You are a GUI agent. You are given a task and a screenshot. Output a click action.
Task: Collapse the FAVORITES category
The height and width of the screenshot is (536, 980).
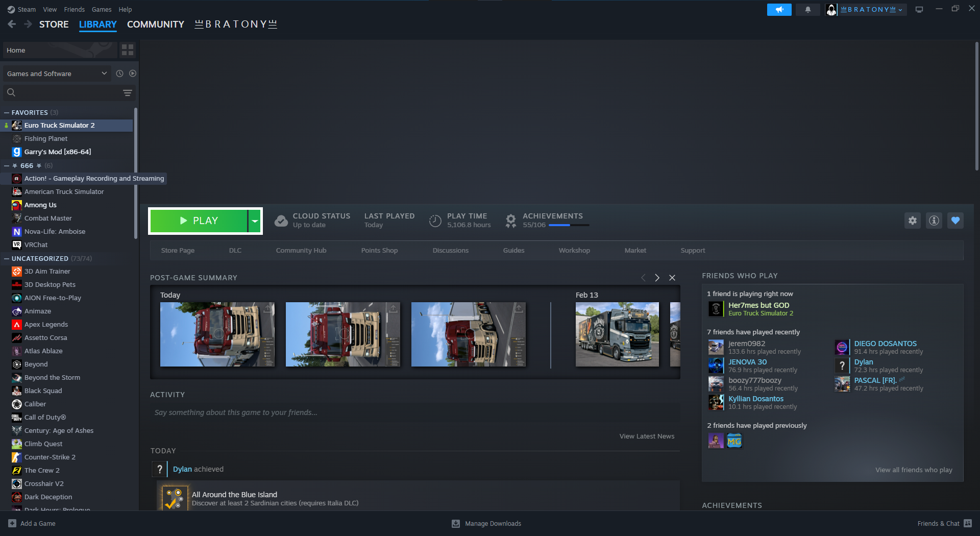(x=7, y=112)
